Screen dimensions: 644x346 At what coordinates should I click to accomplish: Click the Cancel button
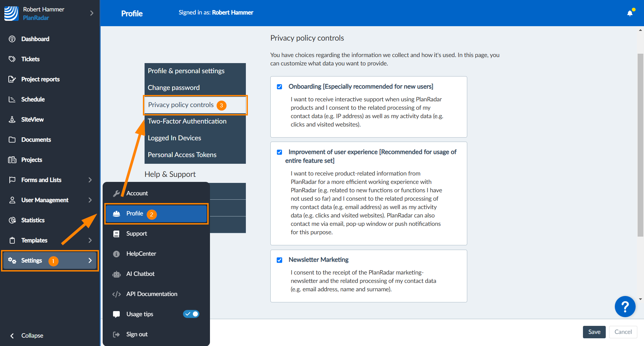click(x=623, y=332)
